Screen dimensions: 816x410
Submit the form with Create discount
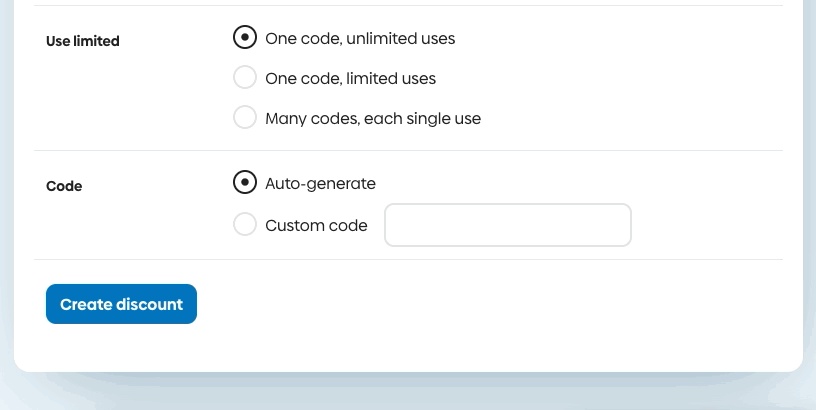click(121, 304)
